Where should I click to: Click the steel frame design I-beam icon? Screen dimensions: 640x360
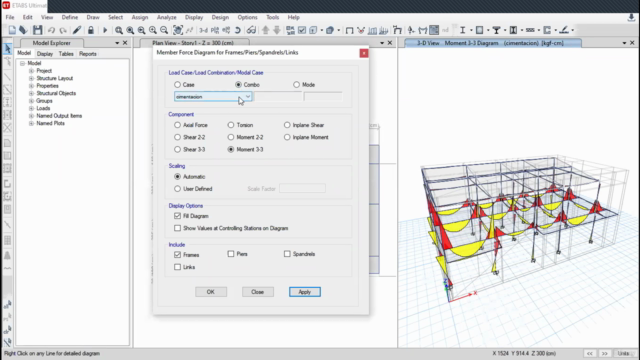[x=462, y=30]
